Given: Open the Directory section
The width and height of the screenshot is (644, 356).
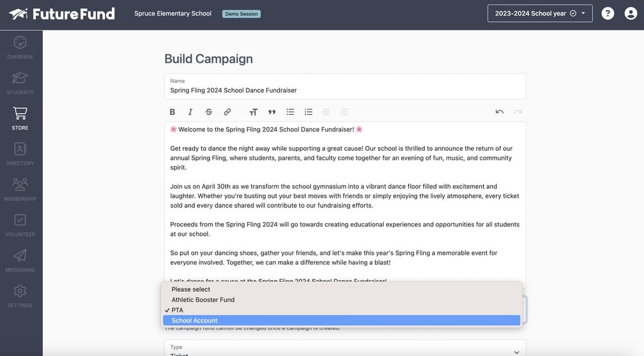Looking at the screenshot, I should point(20,154).
